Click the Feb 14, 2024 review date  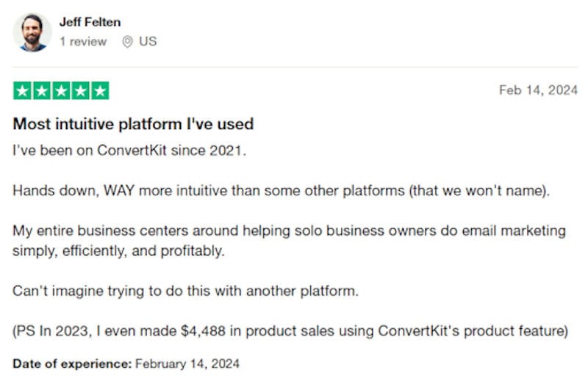point(538,90)
